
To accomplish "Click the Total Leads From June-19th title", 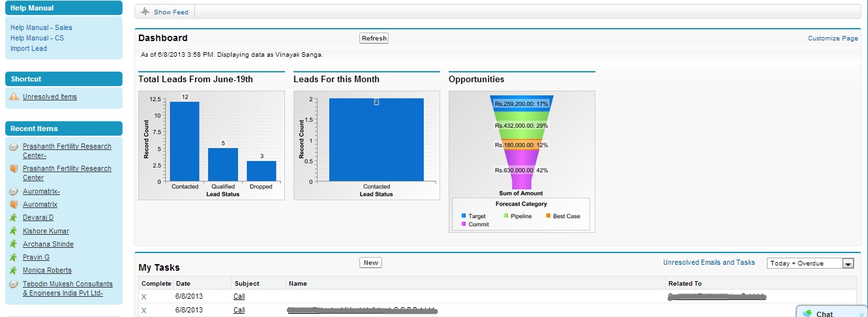I will [196, 80].
